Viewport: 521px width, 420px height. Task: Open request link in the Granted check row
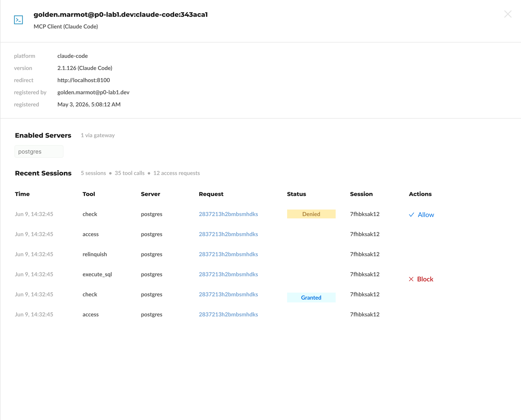228,294
